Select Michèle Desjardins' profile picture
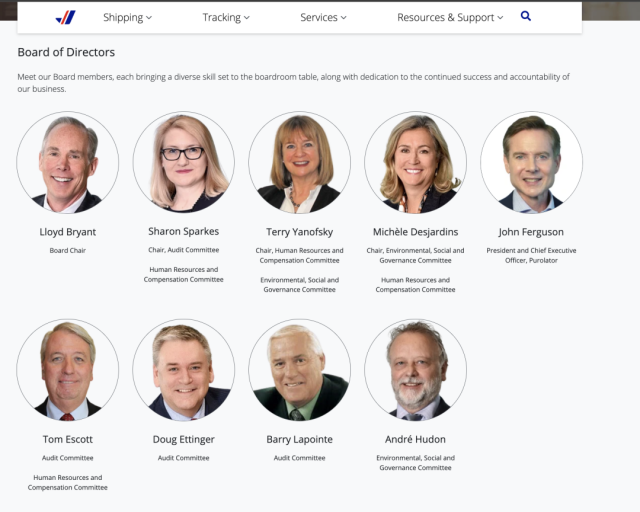 pyautogui.click(x=416, y=162)
